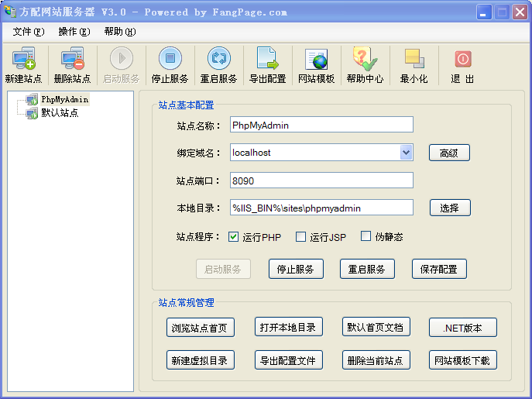This screenshot has width=532, height=399.
Task: Minimize the window from title bar
Action: [x=484, y=12]
